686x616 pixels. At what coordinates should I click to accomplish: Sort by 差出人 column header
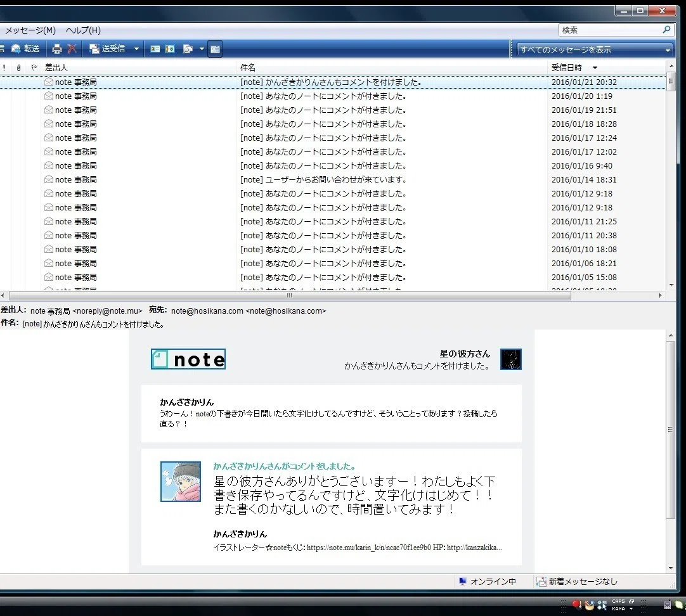tap(139, 68)
